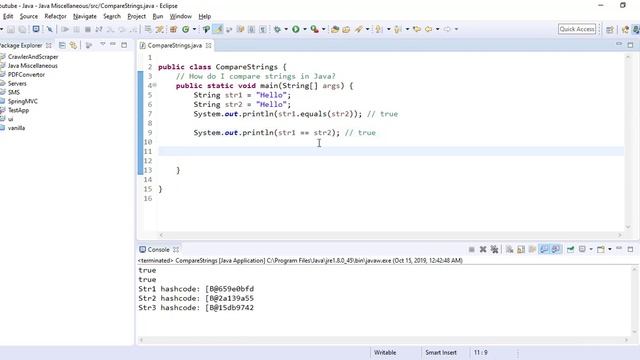Toggle Scroll Lock in Console toolbar
The height and width of the screenshot is (360, 640).
click(521, 249)
